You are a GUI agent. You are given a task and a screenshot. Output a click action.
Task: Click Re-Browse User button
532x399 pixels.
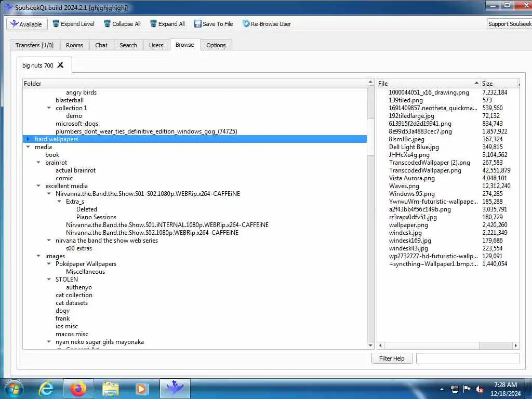(267, 24)
